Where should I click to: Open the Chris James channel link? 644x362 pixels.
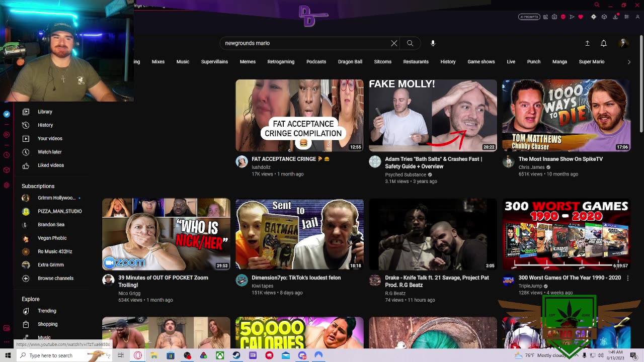pos(531,167)
